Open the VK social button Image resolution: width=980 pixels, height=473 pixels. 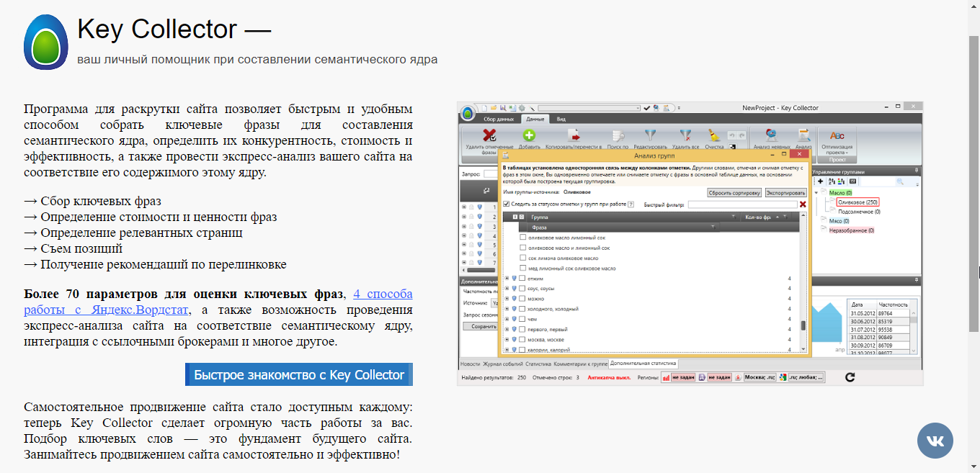[x=935, y=441]
